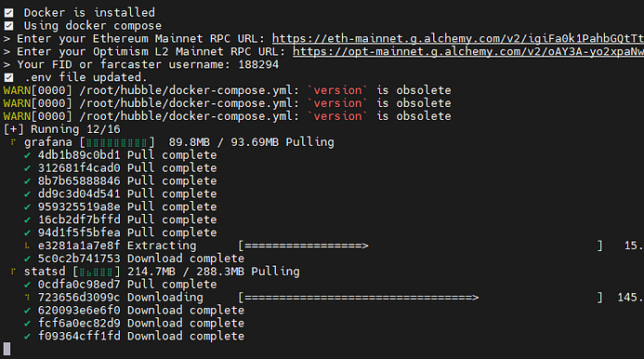The height and width of the screenshot is (359, 644).
Task: Click the terminal cursor block at bottom
Action: click(x=7, y=349)
